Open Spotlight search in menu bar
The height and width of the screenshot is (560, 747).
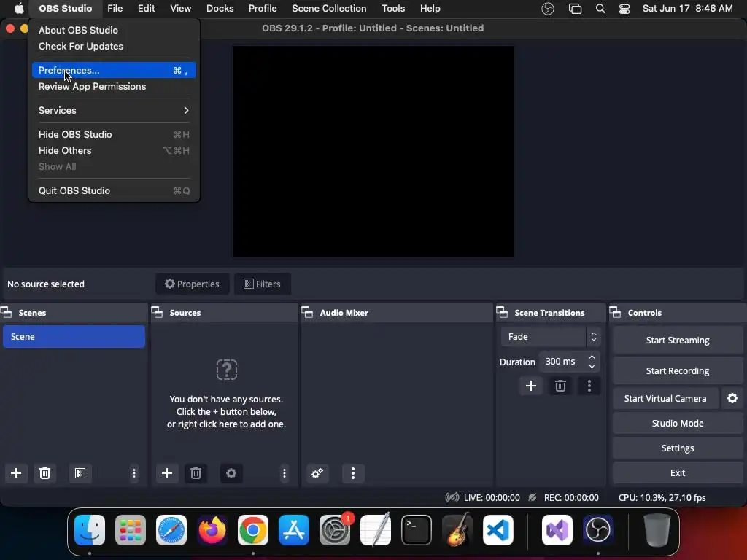click(x=600, y=9)
